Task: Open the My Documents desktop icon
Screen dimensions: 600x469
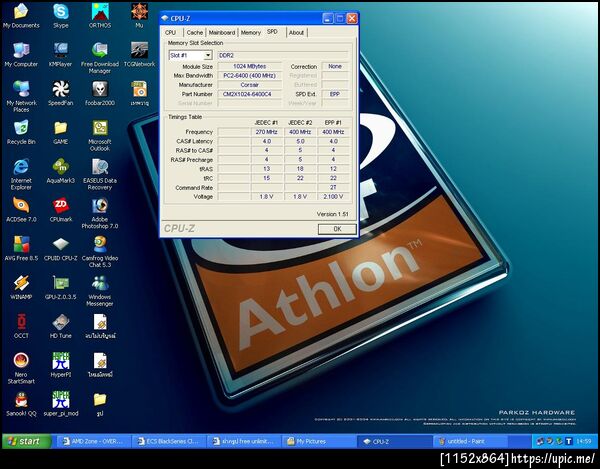Action: pyautogui.click(x=21, y=15)
